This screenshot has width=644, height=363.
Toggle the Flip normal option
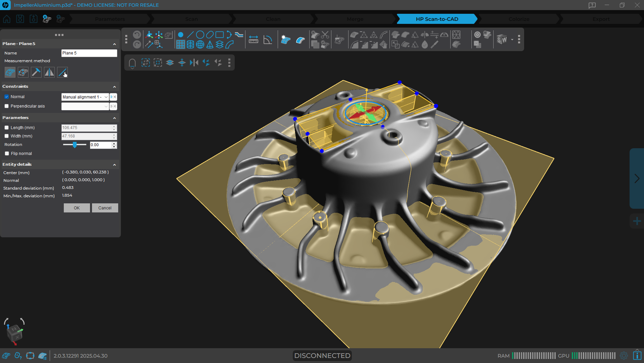(7, 153)
